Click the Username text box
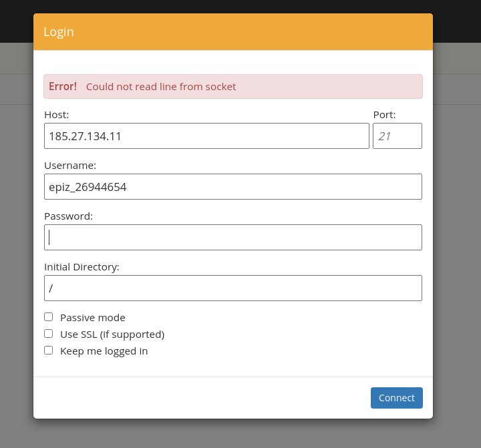 coord(233,187)
